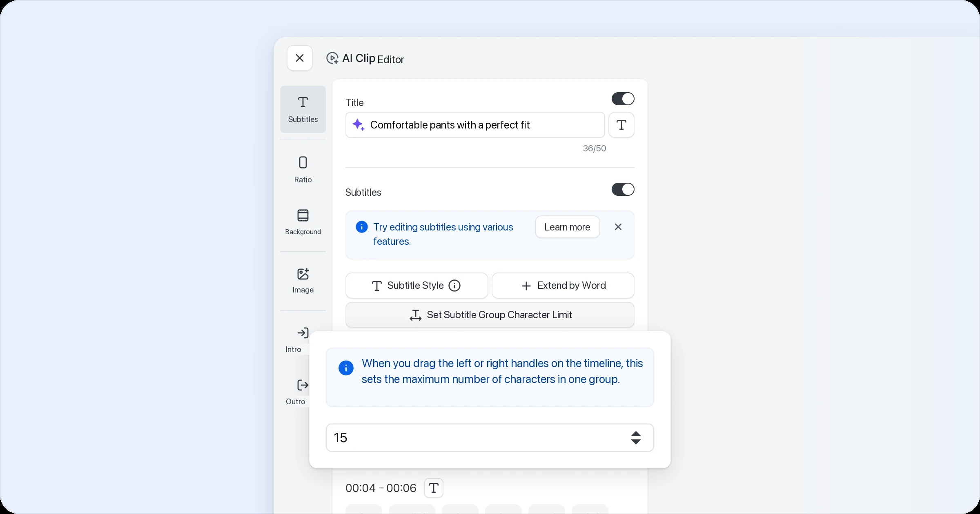Click the character limit number field
Screen dimensions: 980x514
click(x=490, y=438)
